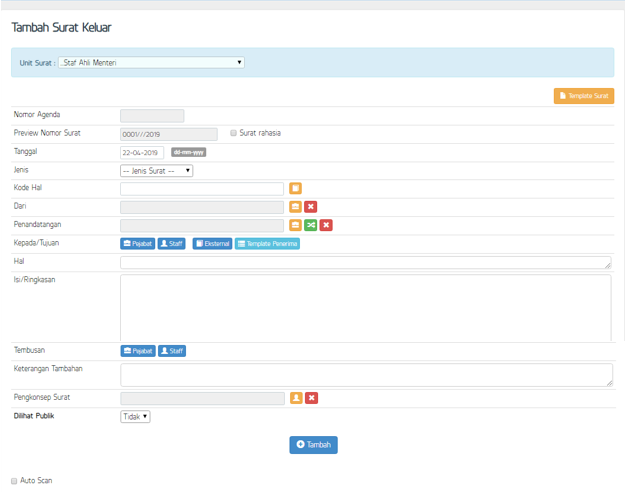Open Template Penerima button
The image size is (627, 492).
click(267, 243)
